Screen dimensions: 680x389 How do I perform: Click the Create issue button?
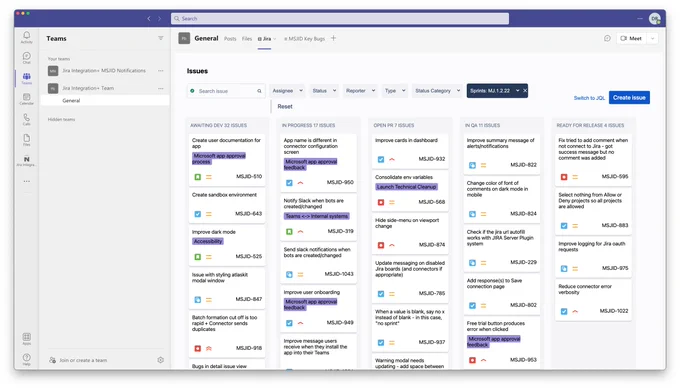click(629, 98)
